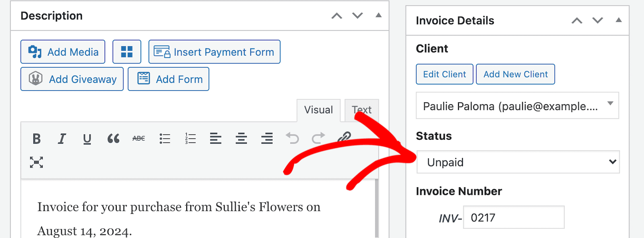Open the Status dropdown showing Unpaid
Viewport: 644px width, 238px height.
click(518, 162)
